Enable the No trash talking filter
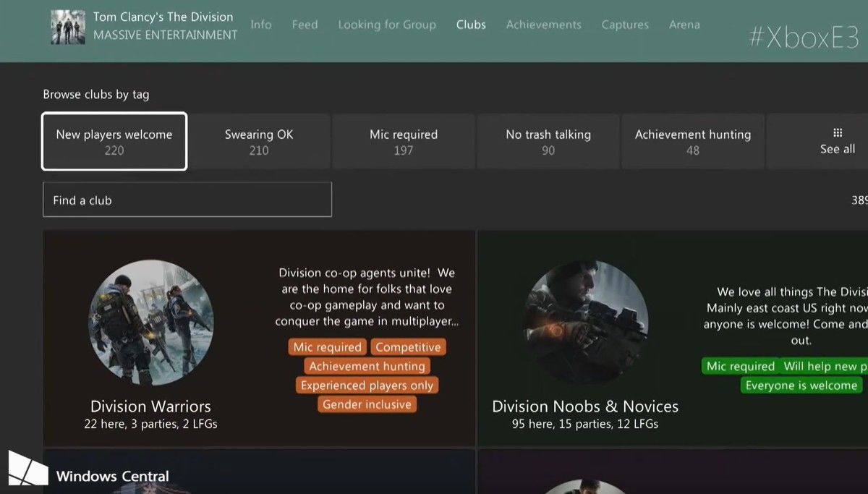 tap(548, 141)
